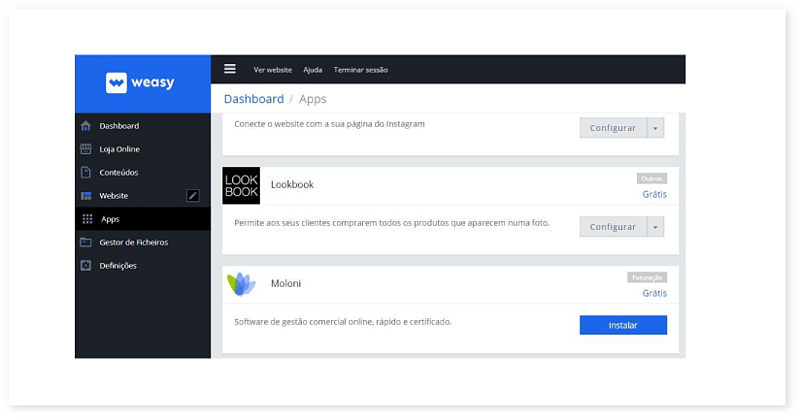
Task: Click the Website layout icon
Action: tap(86, 195)
